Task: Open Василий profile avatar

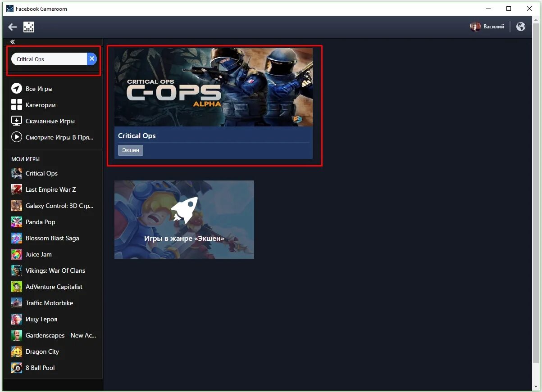Action: pyautogui.click(x=475, y=27)
